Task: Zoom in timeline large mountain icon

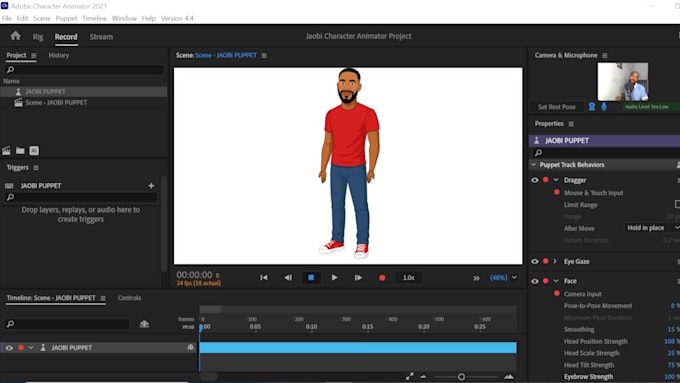Action: click(x=509, y=376)
